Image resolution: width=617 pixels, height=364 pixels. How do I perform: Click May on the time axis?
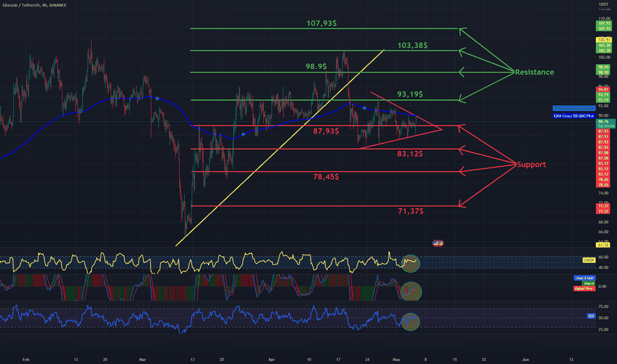click(x=397, y=359)
